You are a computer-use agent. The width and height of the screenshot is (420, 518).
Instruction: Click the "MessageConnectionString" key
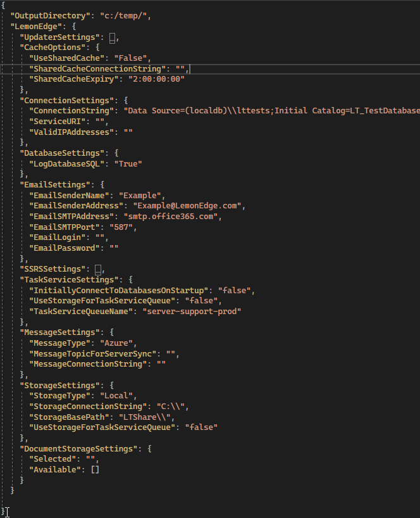click(x=88, y=364)
